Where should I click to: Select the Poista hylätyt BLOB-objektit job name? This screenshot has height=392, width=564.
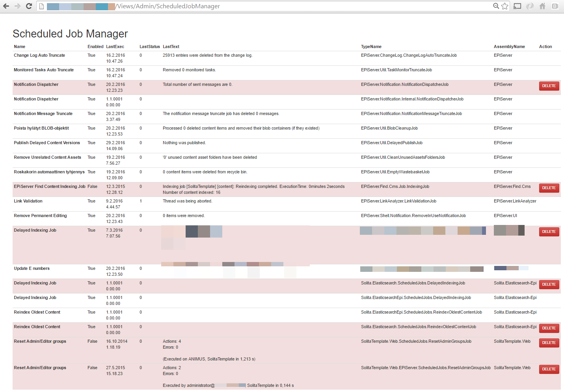(x=41, y=128)
